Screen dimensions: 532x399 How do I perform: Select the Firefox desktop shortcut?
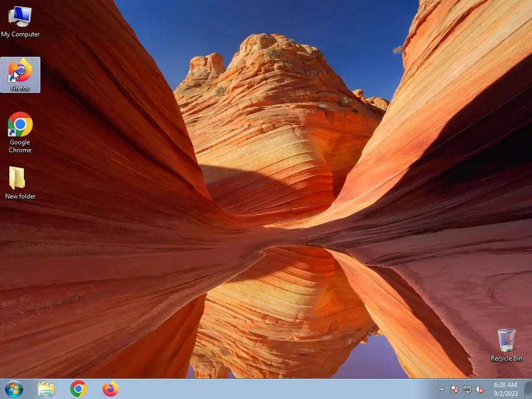(x=20, y=75)
